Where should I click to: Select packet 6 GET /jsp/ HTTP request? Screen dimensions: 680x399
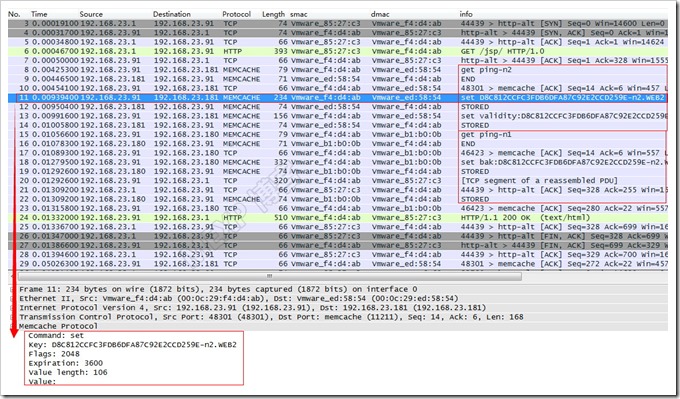pos(338,51)
